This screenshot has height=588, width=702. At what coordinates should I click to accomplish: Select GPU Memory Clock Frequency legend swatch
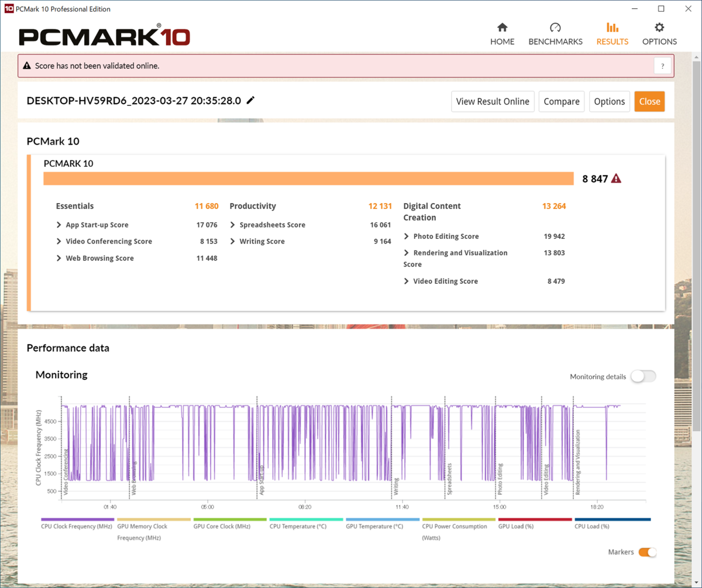(x=154, y=520)
